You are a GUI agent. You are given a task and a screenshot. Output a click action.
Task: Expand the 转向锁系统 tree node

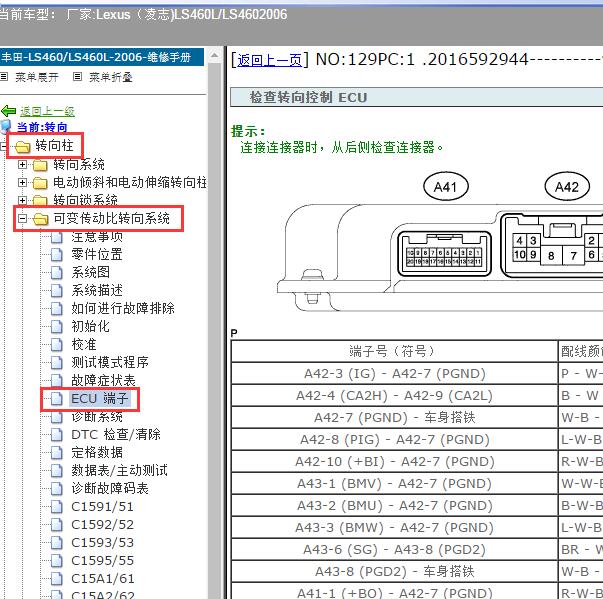tap(22, 200)
